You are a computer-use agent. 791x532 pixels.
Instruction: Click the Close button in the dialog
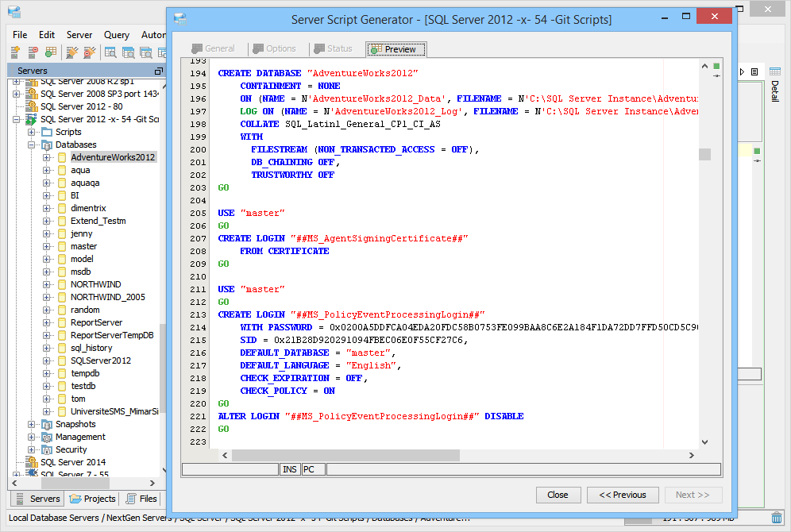coord(558,495)
